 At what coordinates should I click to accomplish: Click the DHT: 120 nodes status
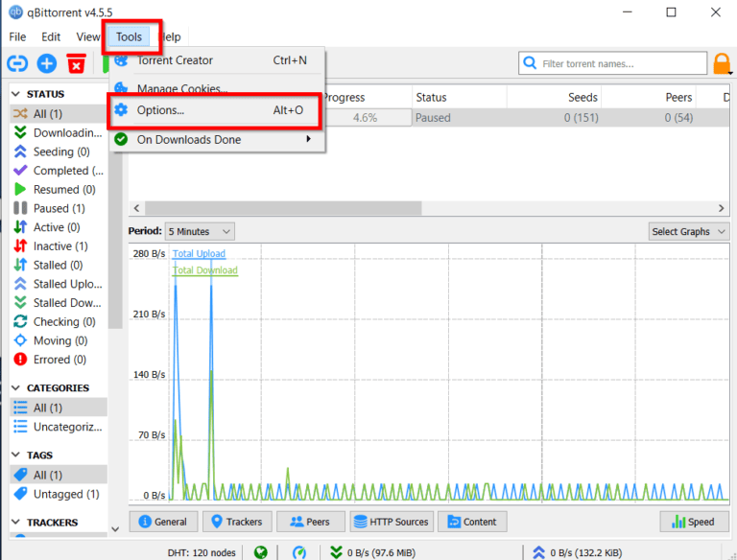202,552
